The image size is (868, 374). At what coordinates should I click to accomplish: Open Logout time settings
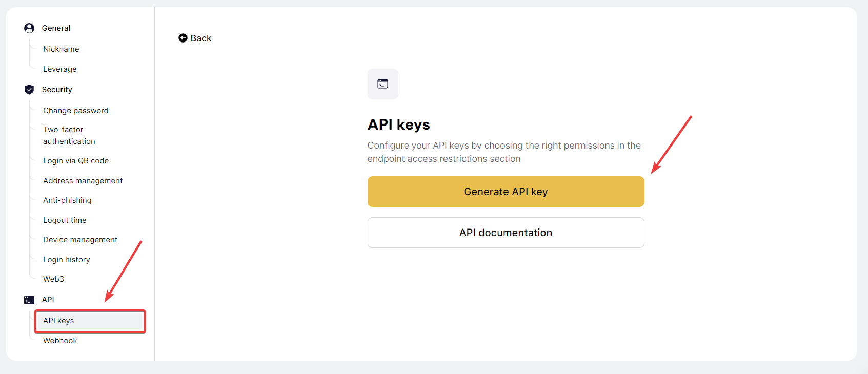(65, 220)
